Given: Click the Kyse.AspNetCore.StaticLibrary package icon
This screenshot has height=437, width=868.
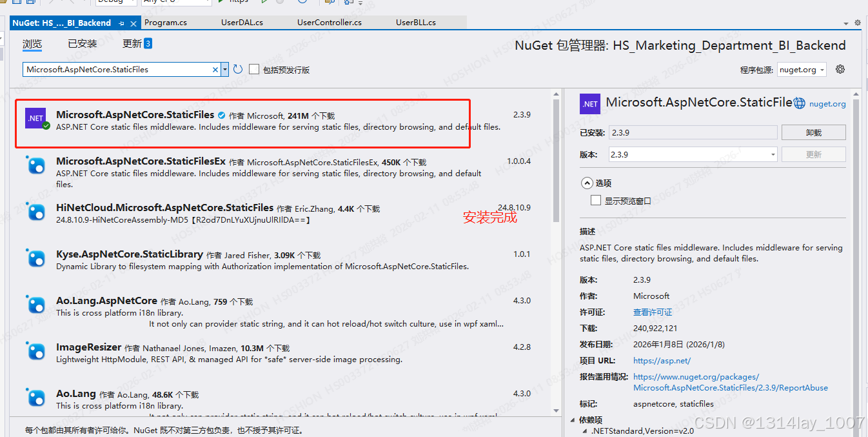Looking at the screenshot, I should tap(36, 258).
